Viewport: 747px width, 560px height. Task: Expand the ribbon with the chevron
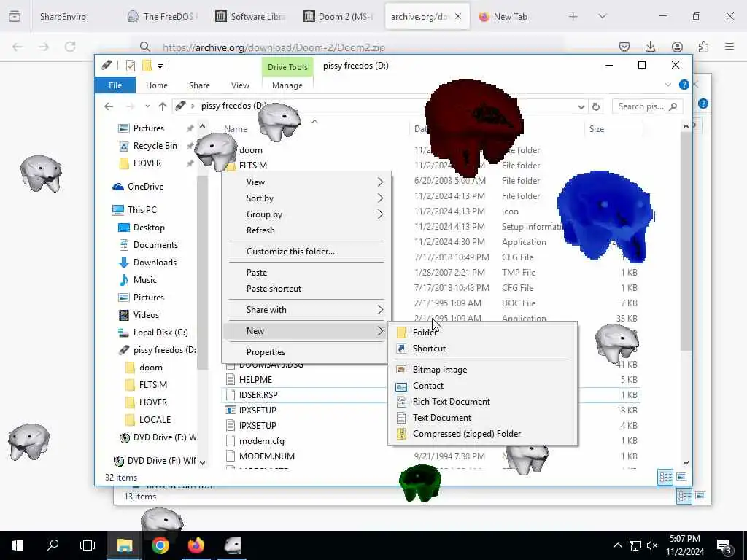pyautogui.click(x=668, y=85)
